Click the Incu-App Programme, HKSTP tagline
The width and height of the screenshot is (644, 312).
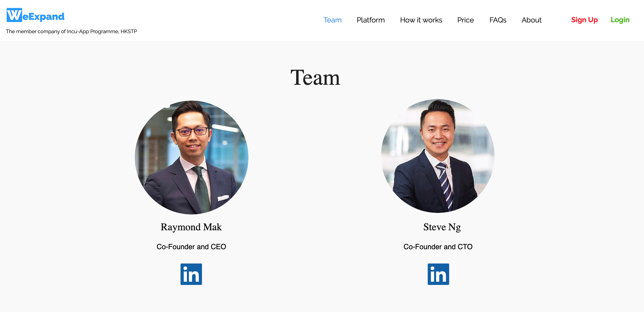click(x=71, y=31)
